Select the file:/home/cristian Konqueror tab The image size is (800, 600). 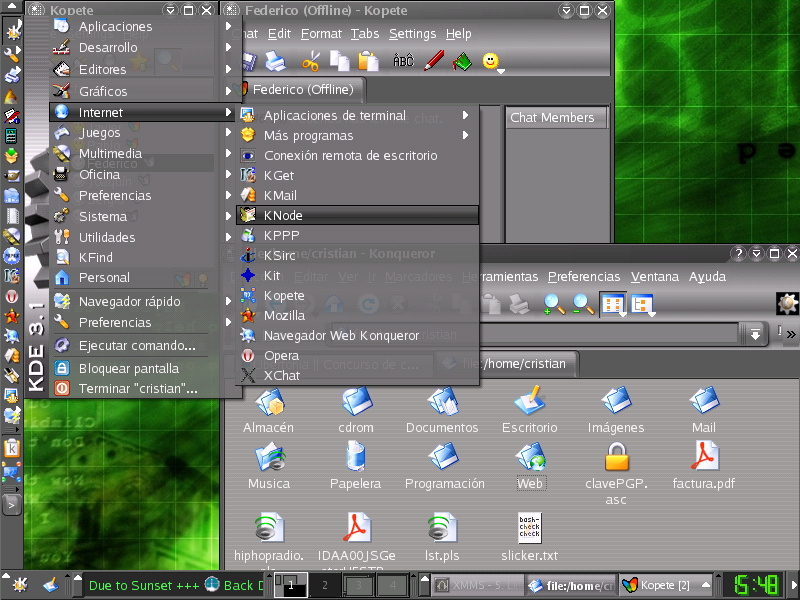click(x=506, y=364)
